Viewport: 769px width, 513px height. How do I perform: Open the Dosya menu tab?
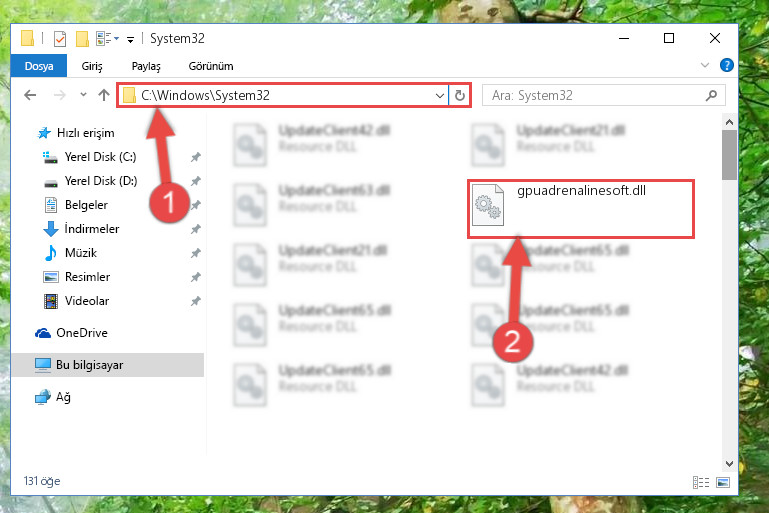[39, 66]
